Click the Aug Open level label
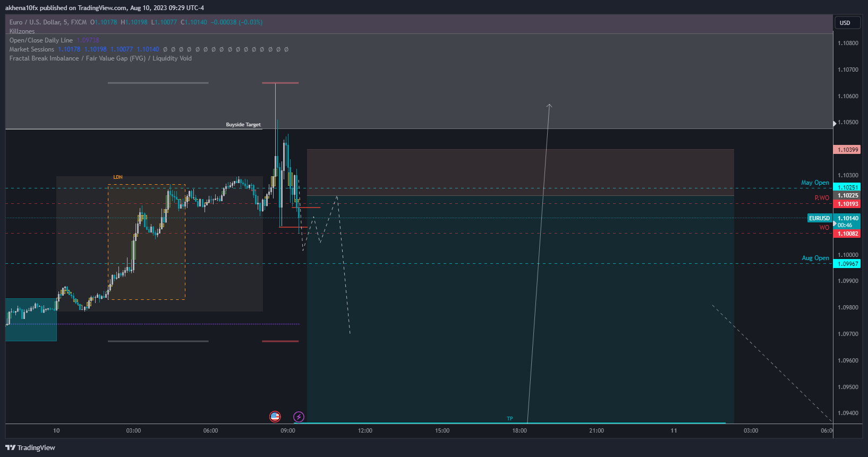 (815, 258)
